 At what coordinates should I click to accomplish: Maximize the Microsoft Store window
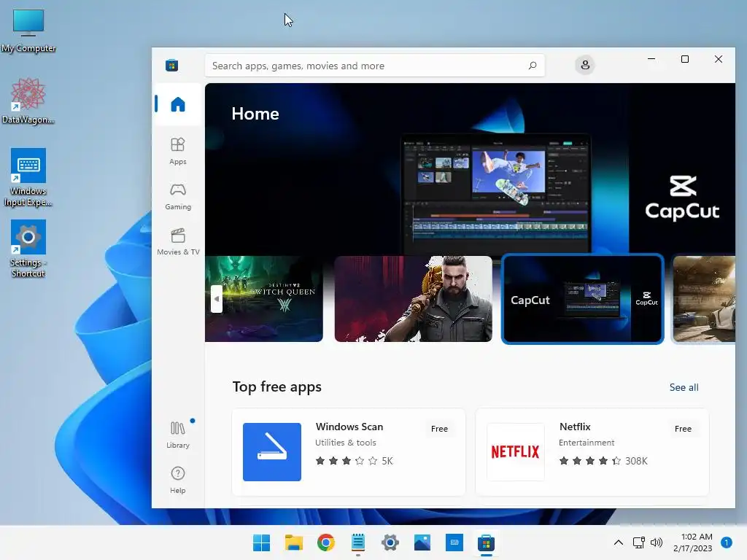(x=684, y=59)
